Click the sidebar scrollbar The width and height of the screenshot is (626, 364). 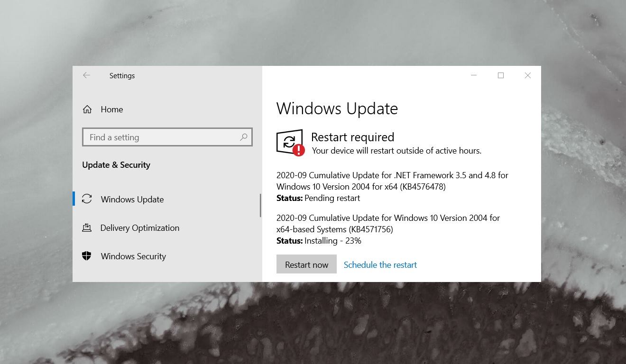(261, 204)
